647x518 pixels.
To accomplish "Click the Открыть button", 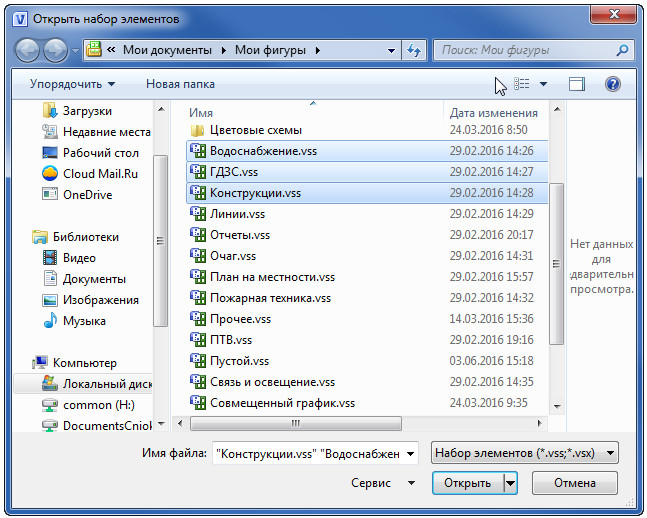I will pos(468,483).
